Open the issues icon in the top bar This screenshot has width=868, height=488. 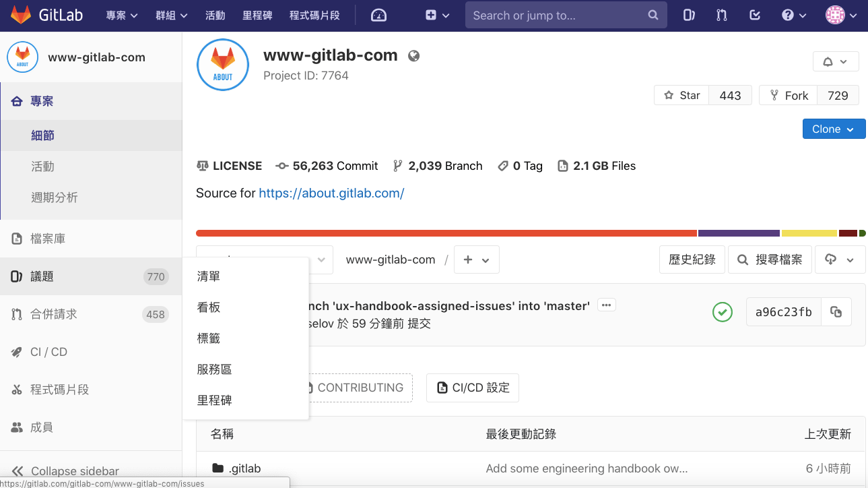(x=688, y=14)
